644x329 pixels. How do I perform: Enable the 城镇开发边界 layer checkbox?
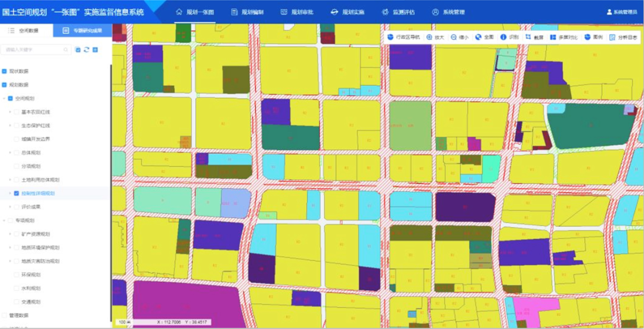point(17,139)
